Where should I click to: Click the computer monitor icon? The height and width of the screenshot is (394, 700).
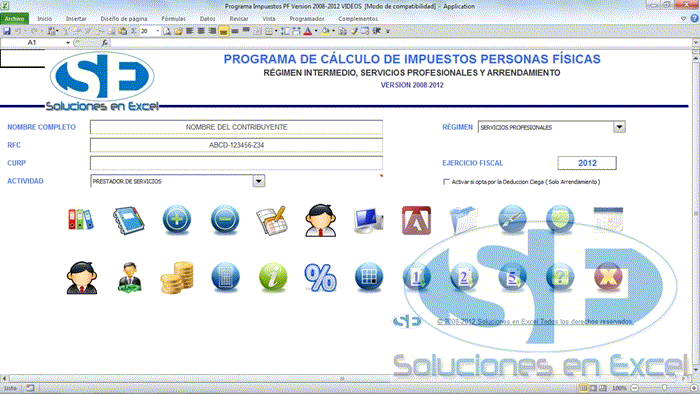tap(368, 220)
